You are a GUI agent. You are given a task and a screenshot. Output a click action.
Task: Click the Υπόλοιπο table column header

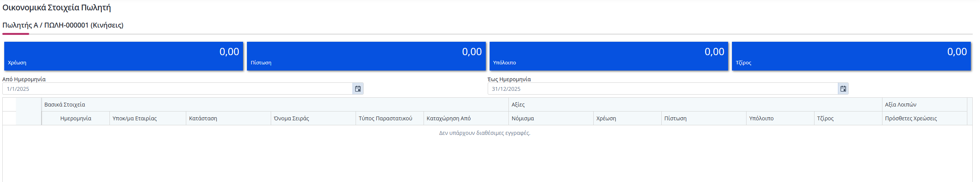click(x=780, y=118)
